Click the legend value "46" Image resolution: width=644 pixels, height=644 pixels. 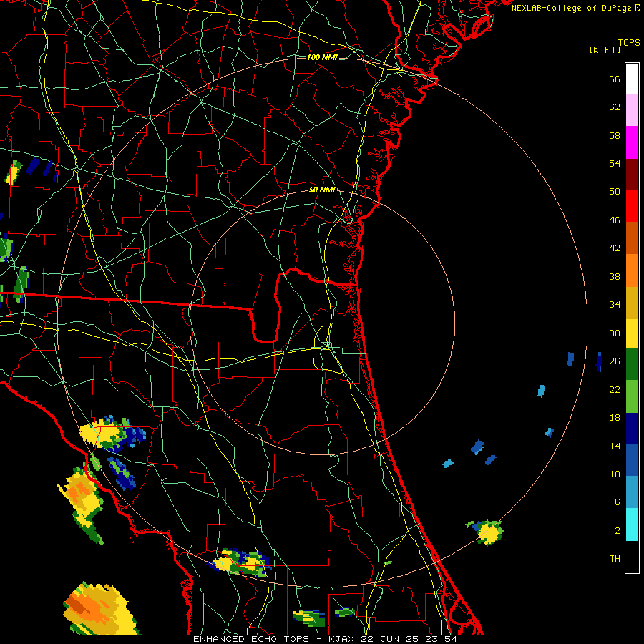[615, 220]
